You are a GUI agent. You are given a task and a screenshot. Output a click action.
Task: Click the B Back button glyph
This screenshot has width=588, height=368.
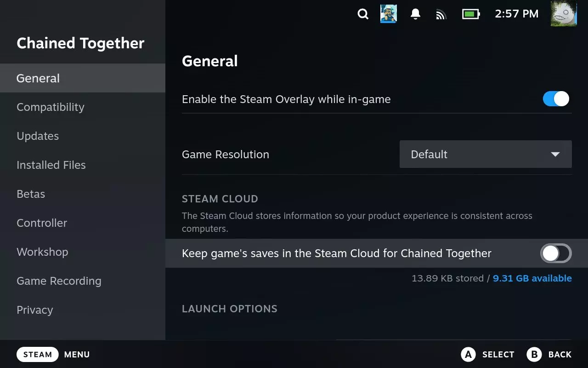tap(534, 354)
